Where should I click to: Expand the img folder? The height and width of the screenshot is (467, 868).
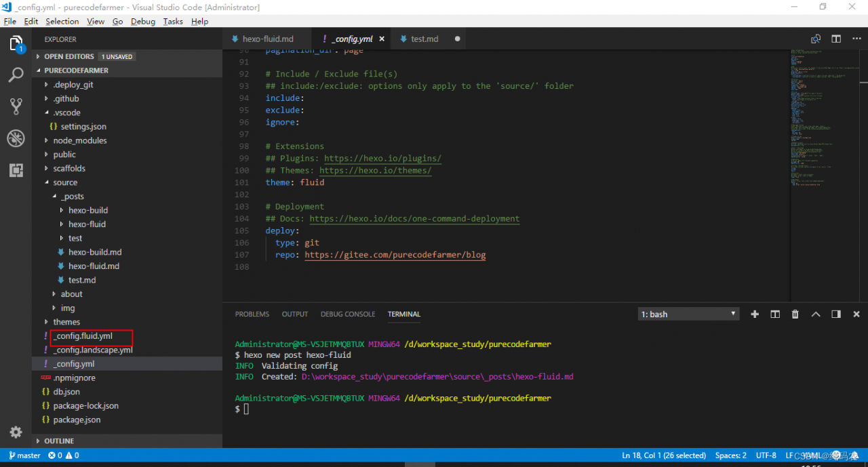pos(68,308)
